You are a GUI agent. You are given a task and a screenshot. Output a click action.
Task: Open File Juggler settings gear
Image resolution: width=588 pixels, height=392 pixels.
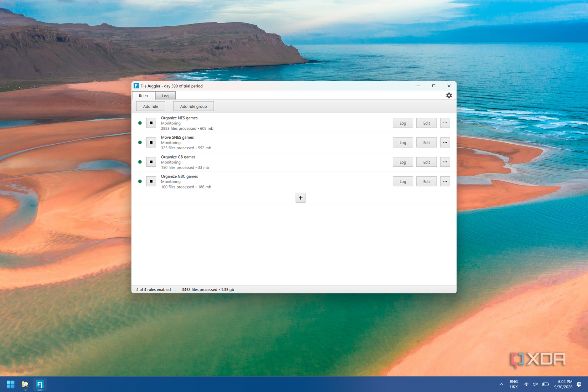coord(449,96)
